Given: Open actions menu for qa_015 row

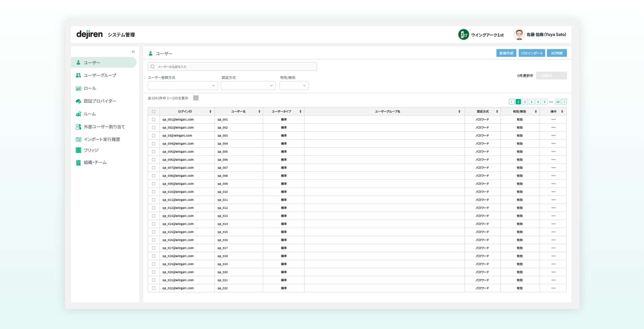Looking at the screenshot, I should coord(553,232).
